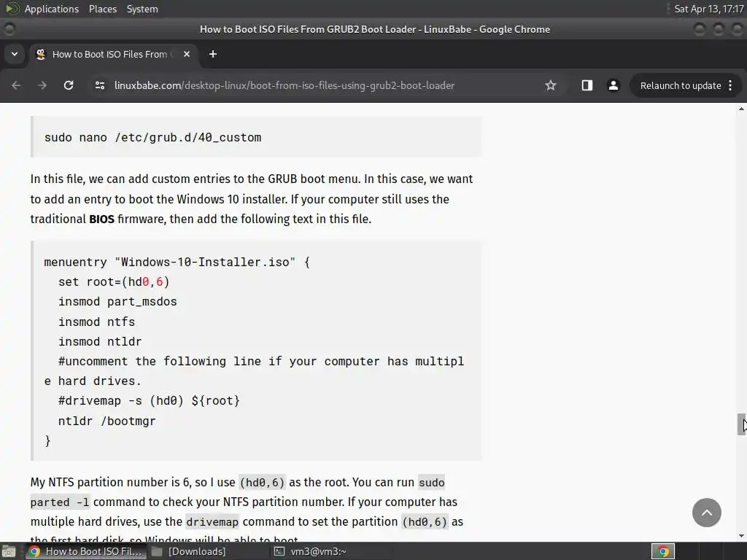Open the Applications menu
Image resolution: width=747 pixels, height=560 pixels.
click(x=52, y=9)
